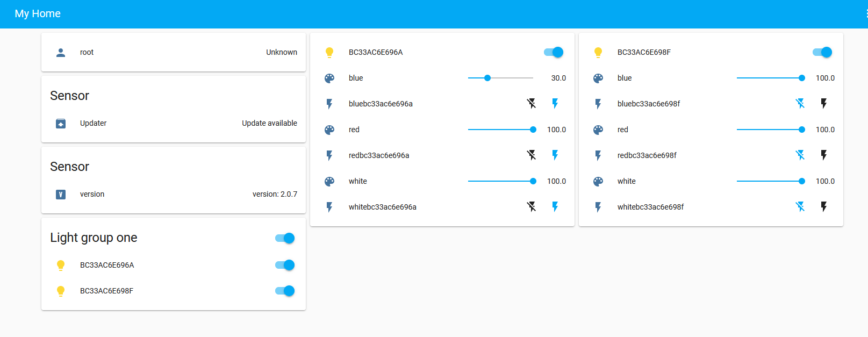This screenshot has width=868, height=337.
Task: Click palette icon for blue in BC33AC6E698F card
Action: pos(598,78)
